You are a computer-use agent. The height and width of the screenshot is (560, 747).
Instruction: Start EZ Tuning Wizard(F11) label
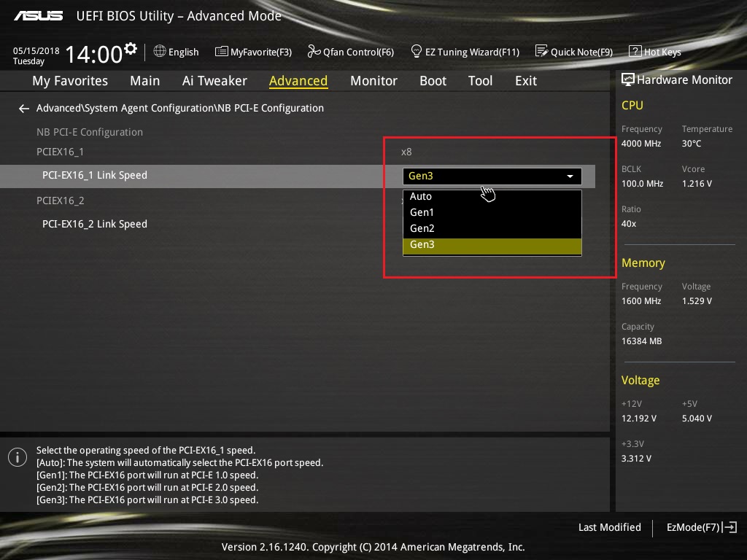472,52
